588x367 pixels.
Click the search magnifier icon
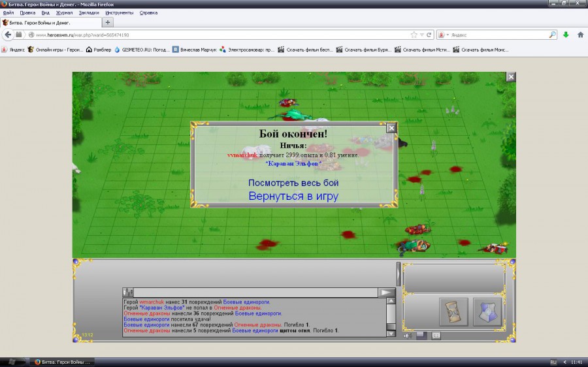(x=552, y=35)
